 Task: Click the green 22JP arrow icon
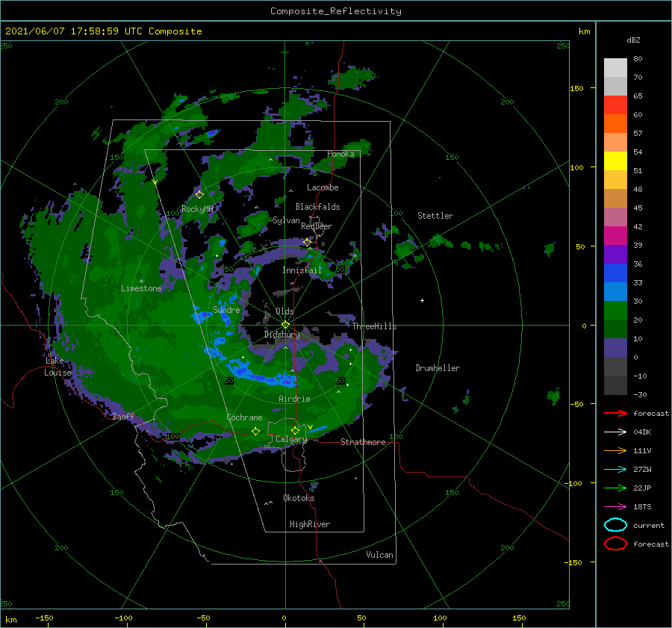pyautogui.click(x=615, y=488)
